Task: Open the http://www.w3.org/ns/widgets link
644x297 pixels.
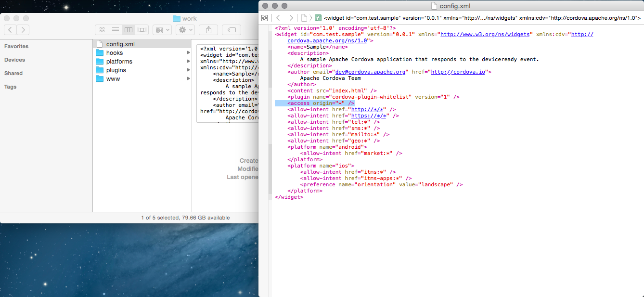Action: point(485,35)
